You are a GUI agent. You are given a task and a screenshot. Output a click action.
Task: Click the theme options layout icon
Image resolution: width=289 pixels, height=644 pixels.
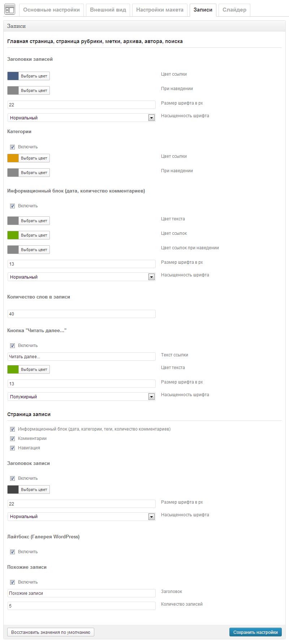(10, 10)
